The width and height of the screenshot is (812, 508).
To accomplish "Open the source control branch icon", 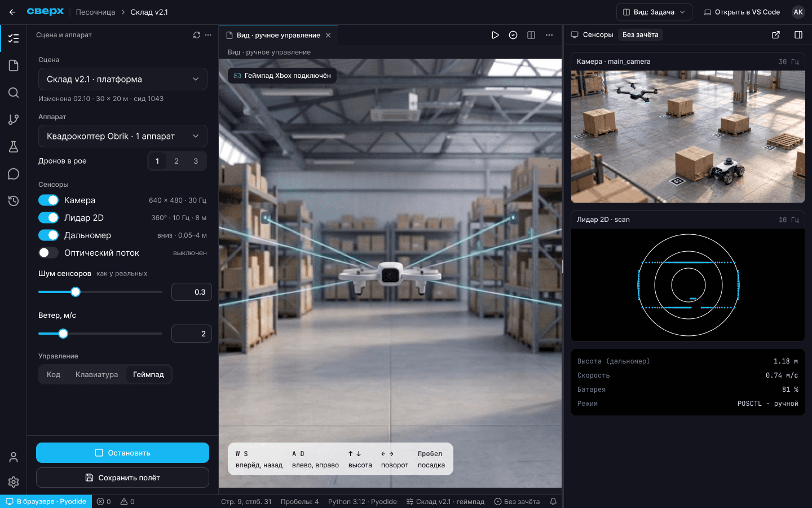I will pyautogui.click(x=14, y=120).
